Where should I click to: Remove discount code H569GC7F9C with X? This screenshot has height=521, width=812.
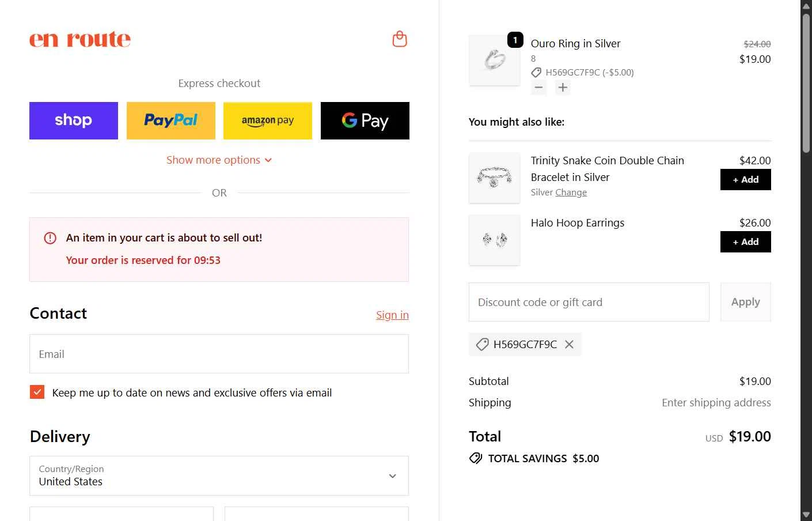pos(569,345)
